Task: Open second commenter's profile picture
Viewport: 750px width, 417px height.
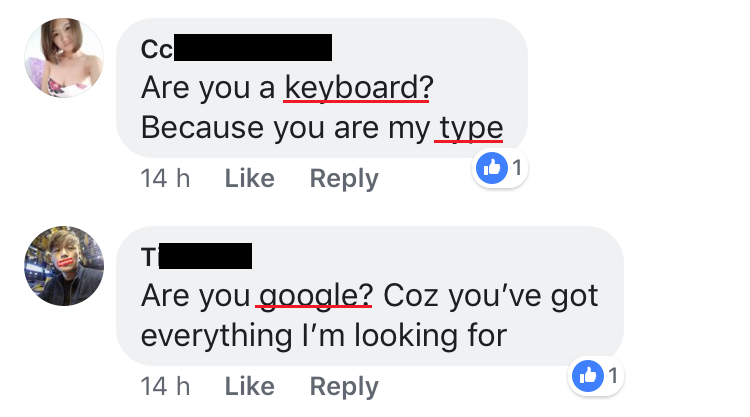Action: [x=63, y=265]
